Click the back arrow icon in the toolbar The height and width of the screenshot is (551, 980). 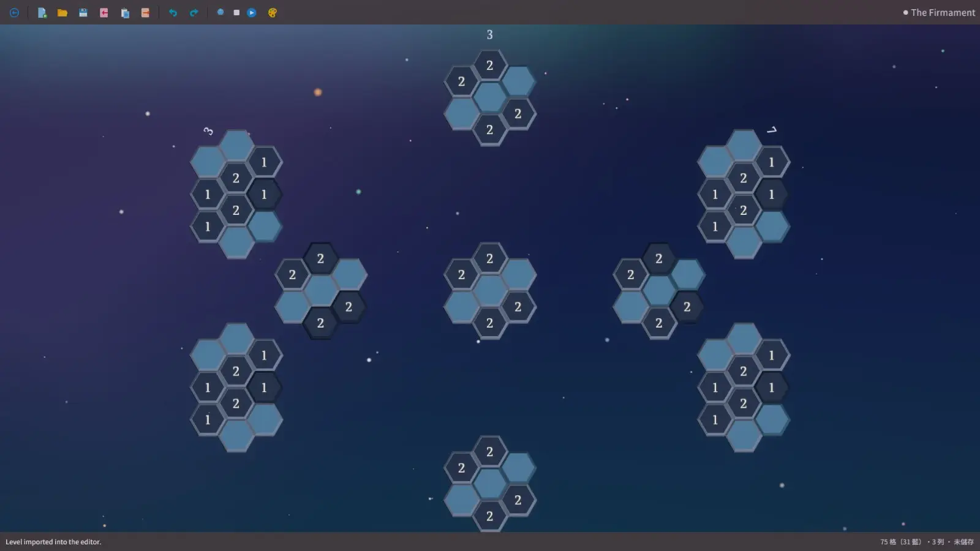(14, 12)
